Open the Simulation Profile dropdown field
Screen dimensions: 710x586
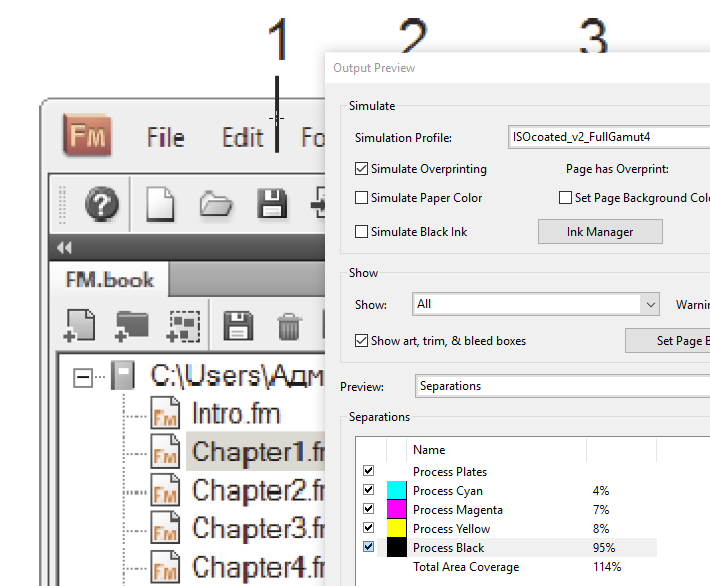point(609,137)
